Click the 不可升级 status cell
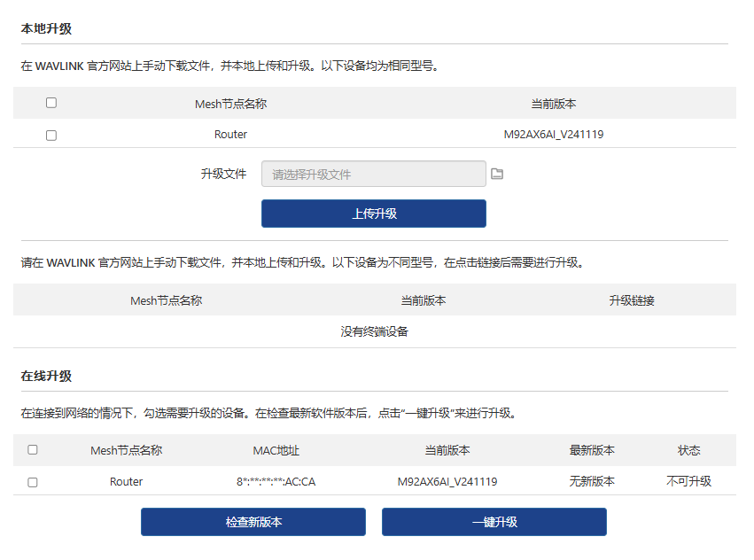Image resolution: width=754 pixels, height=560 pixels. point(688,482)
